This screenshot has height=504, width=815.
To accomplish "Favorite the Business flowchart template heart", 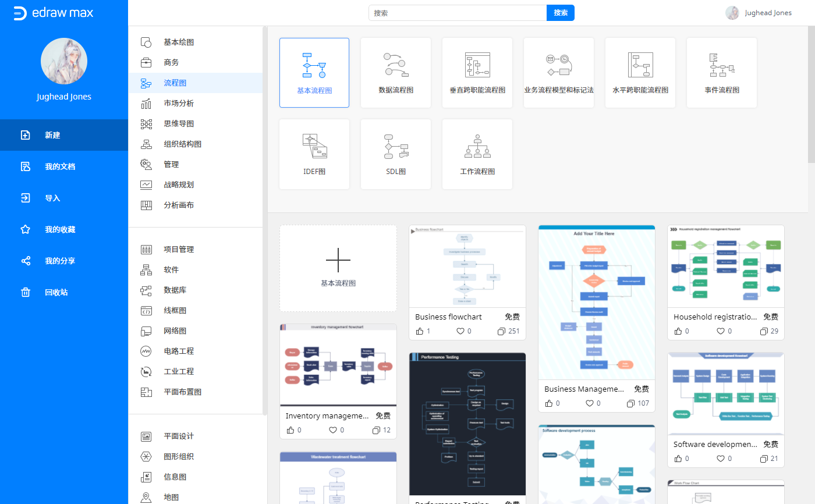I will 460,331.
